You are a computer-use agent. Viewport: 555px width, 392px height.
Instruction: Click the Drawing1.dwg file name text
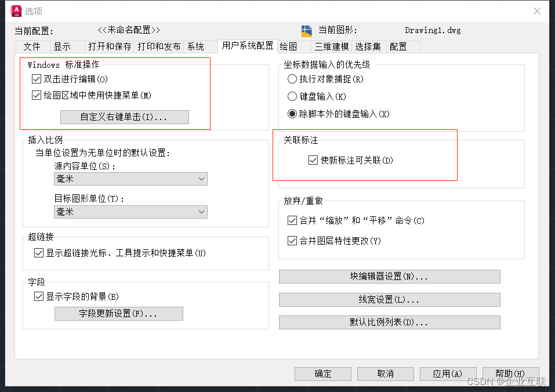[x=433, y=30]
